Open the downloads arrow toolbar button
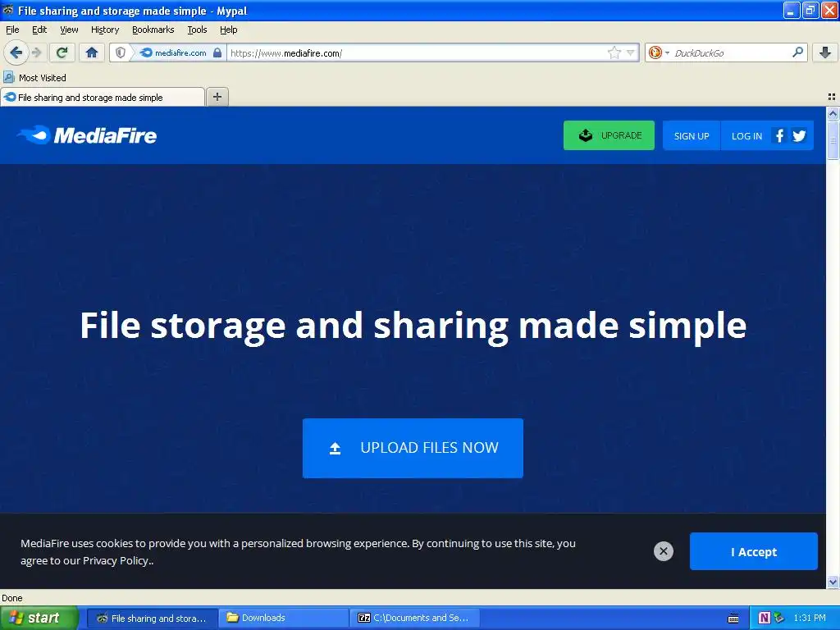The image size is (840, 630). click(x=824, y=52)
